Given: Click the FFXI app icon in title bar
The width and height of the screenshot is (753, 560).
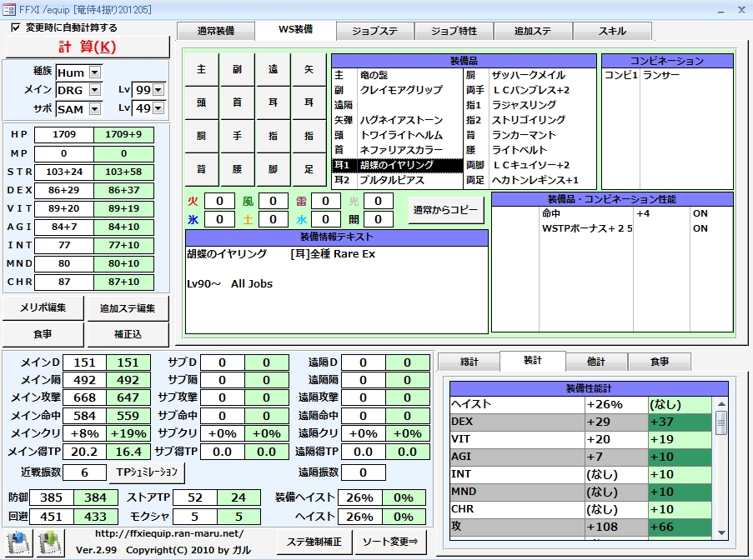Looking at the screenshot, I should (x=8, y=9).
